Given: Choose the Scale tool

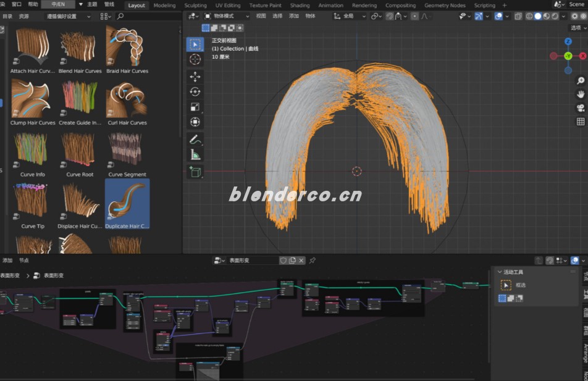Looking at the screenshot, I should (x=195, y=107).
